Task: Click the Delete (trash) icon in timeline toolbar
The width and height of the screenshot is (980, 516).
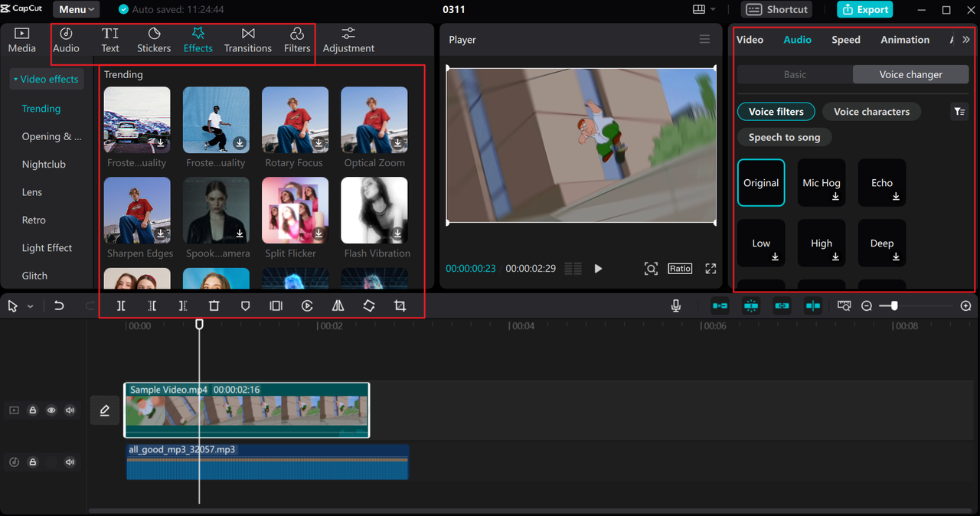Action: coord(214,305)
